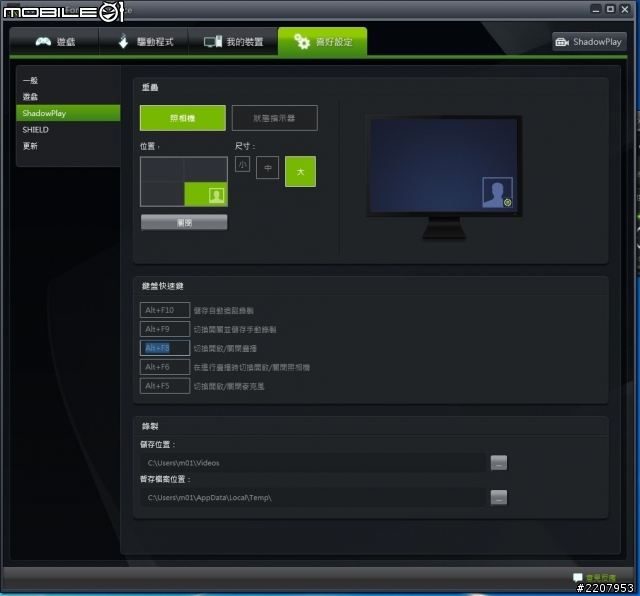Edit the Alt+F8 hotkey field
640x596 pixels.
[165, 348]
